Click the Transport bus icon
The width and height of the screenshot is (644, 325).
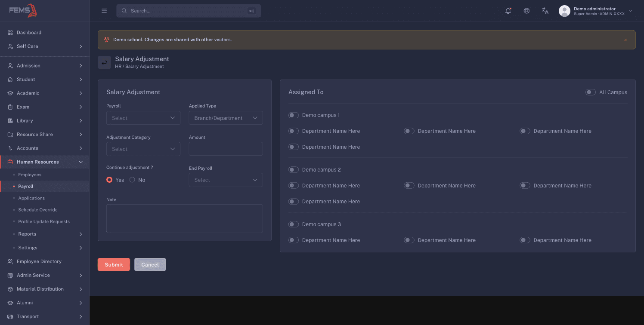pos(10,316)
